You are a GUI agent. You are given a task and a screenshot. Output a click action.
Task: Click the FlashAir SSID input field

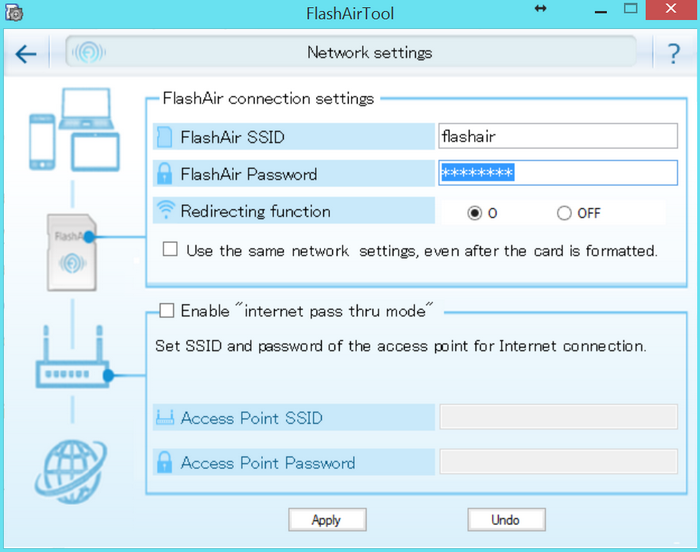pyautogui.click(x=558, y=136)
